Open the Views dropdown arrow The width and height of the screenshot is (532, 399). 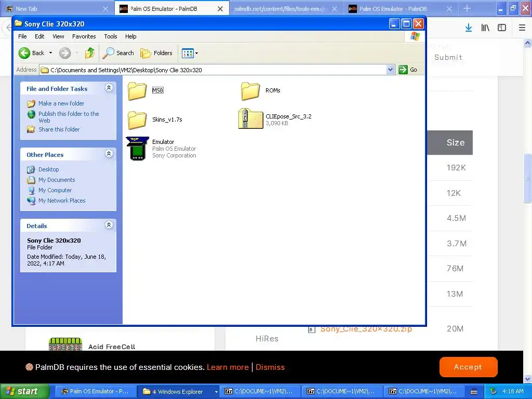196,53
